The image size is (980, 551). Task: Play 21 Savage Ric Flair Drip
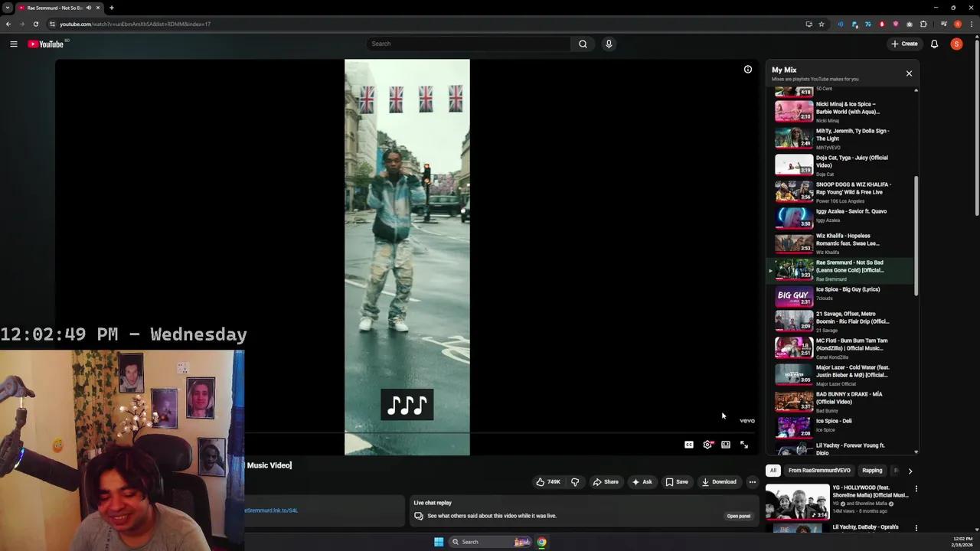(x=840, y=321)
